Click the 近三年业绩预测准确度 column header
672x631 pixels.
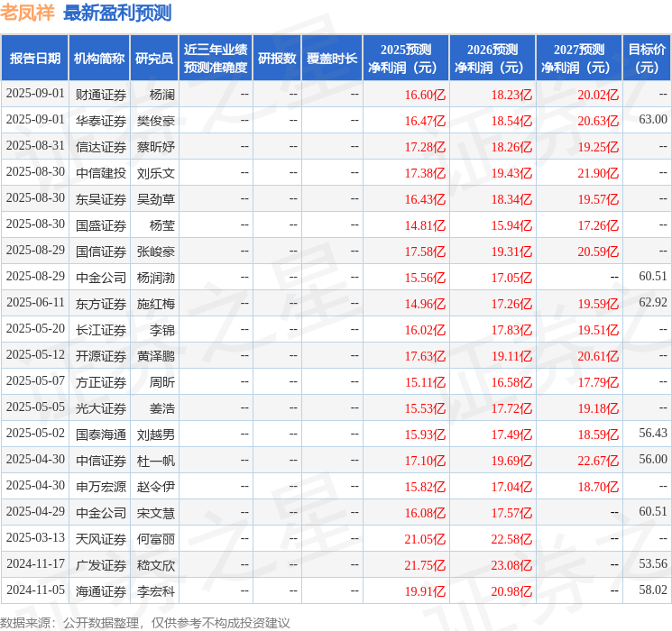[x=215, y=59]
